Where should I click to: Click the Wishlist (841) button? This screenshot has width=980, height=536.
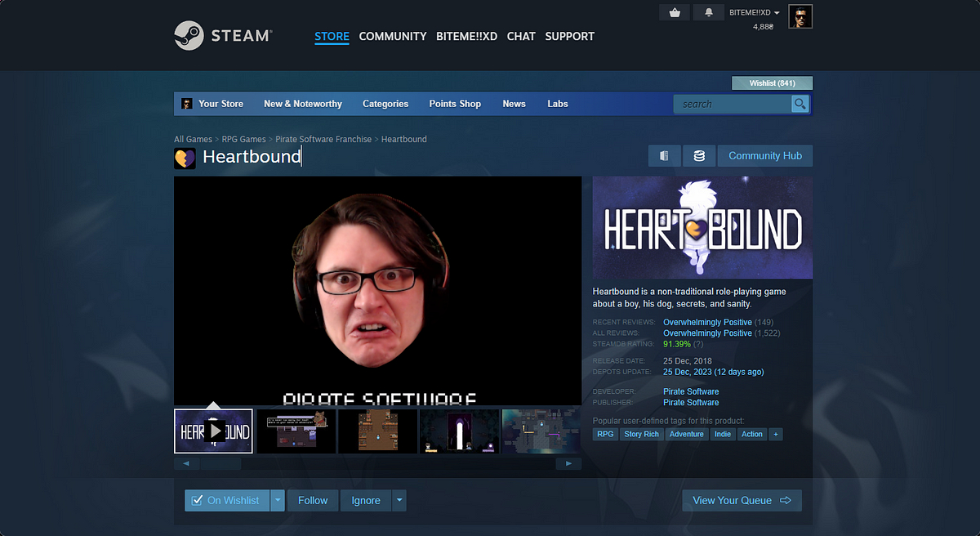click(x=772, y=83)
